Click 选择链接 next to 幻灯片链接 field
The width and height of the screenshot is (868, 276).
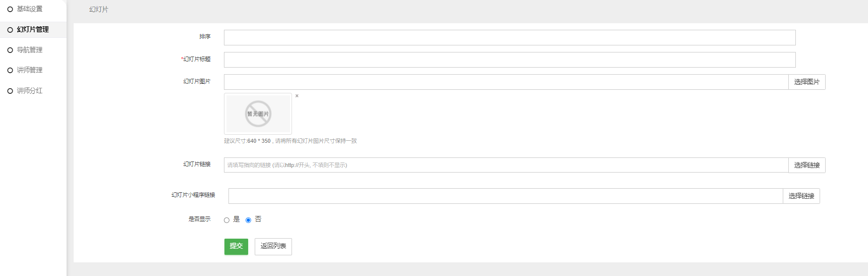click(x=807, y=165)
